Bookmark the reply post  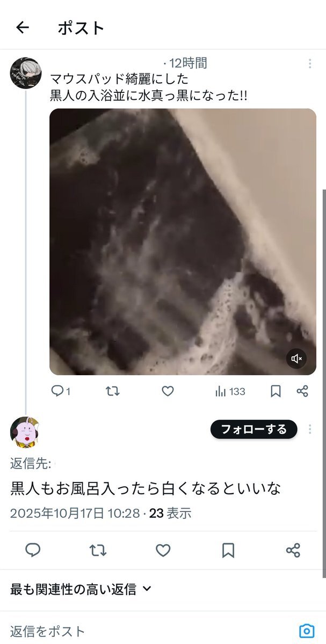pos(228,550)
